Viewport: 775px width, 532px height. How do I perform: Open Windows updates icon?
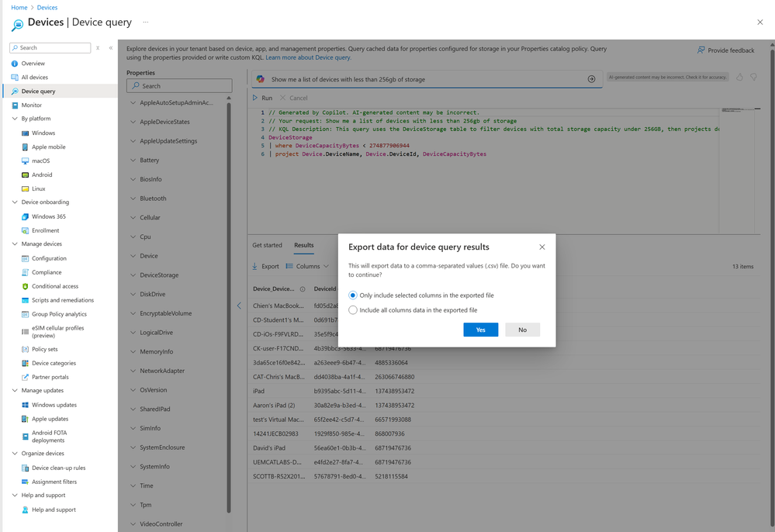coord(25,405)
